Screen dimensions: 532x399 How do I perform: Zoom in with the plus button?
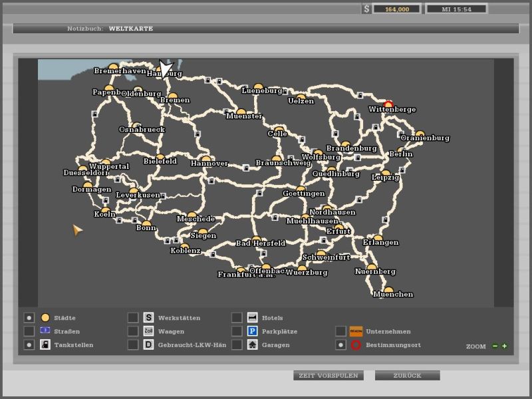tap(505, 346)
